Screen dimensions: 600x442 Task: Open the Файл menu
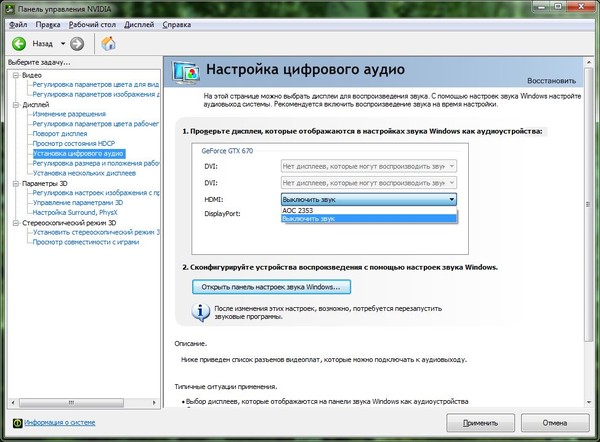click(18, 24)
